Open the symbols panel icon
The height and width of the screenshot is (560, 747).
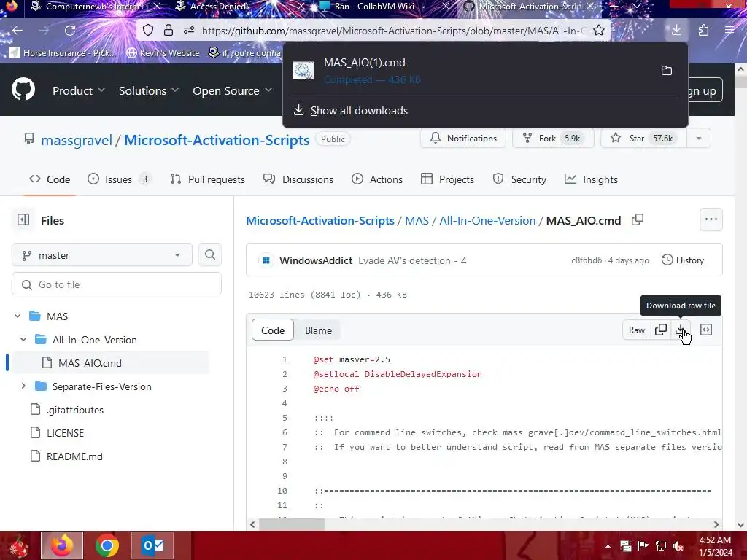(706, 330)
